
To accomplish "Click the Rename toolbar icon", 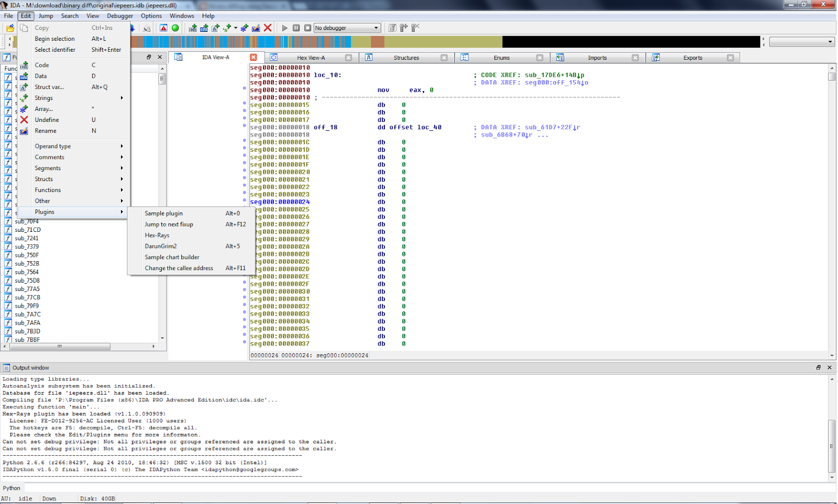I will 256,28.
